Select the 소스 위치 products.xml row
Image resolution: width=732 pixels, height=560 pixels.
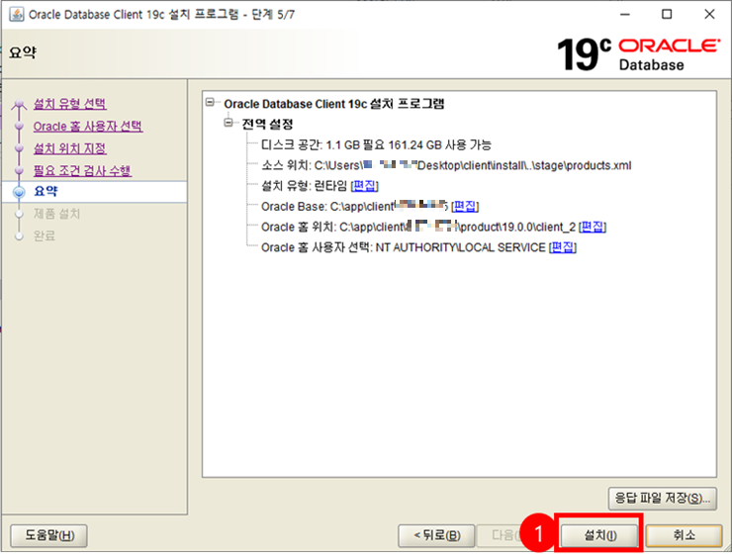pyautogui.click(x=446, y=165)
